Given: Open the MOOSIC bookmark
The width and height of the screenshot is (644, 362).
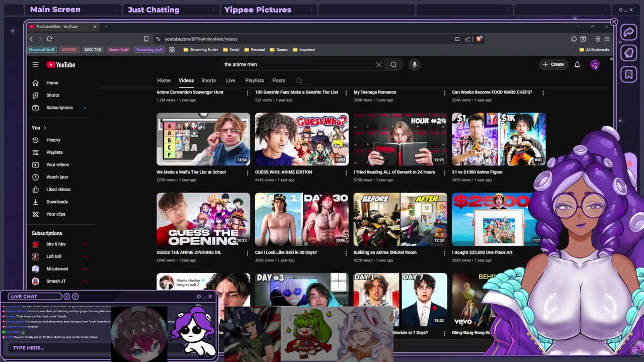Looking at the screenshot, I should tap(69, 50).
